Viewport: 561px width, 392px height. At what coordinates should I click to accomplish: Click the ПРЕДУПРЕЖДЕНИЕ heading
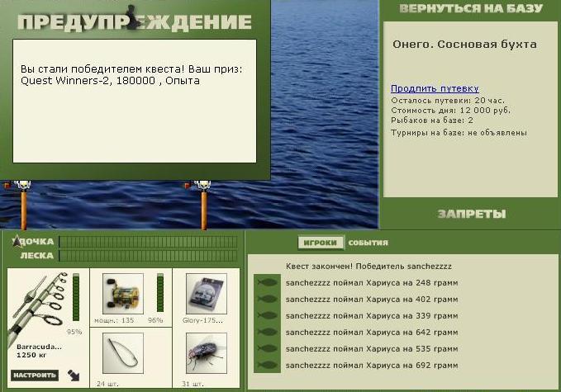pyautogui.click(x=135, y=21)
